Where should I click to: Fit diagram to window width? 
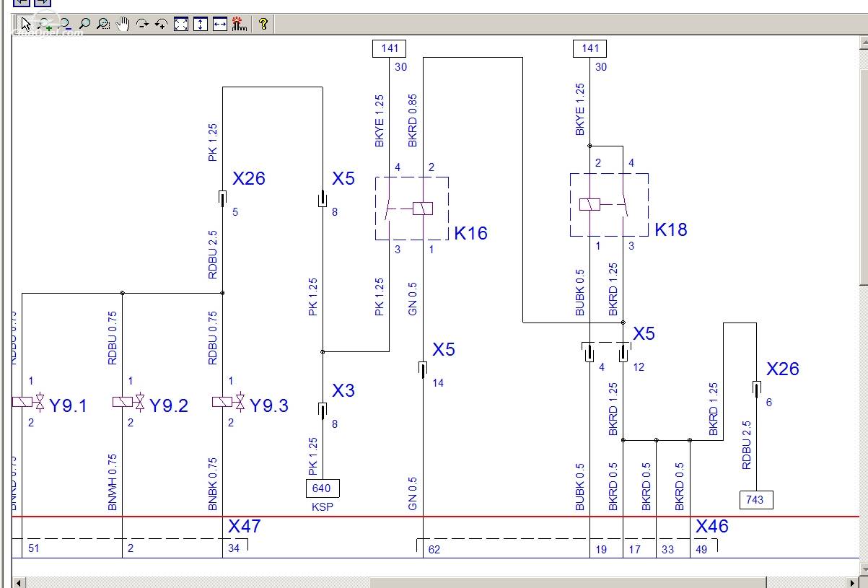[220, 24]
